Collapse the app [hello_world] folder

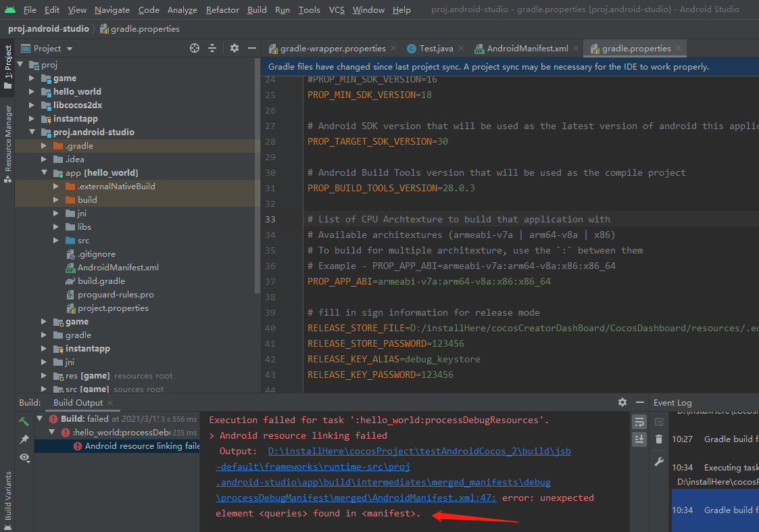coord(43,173)
